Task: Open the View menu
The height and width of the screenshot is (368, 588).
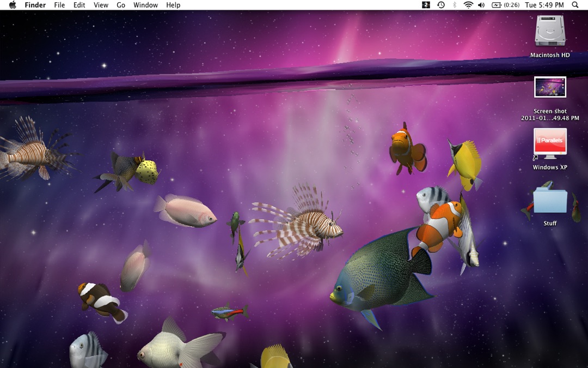Action: (101, 5)
